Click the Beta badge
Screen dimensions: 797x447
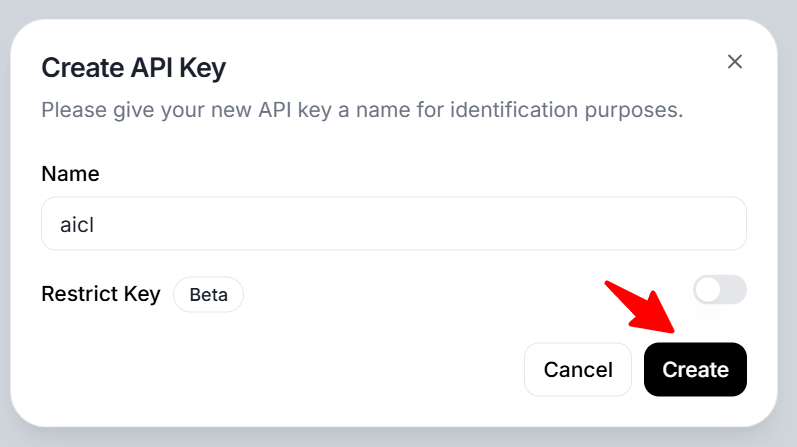pos(208,295)
